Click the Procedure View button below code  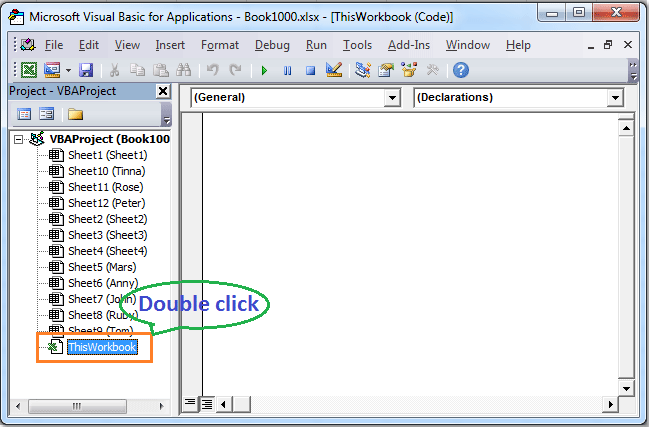[190, 404]
